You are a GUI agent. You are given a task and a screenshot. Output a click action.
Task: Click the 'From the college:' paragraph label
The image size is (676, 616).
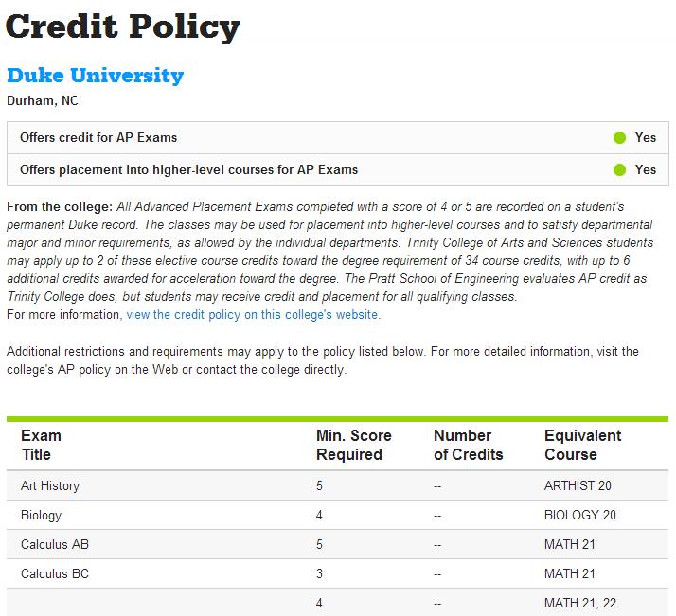pos(59,206)
